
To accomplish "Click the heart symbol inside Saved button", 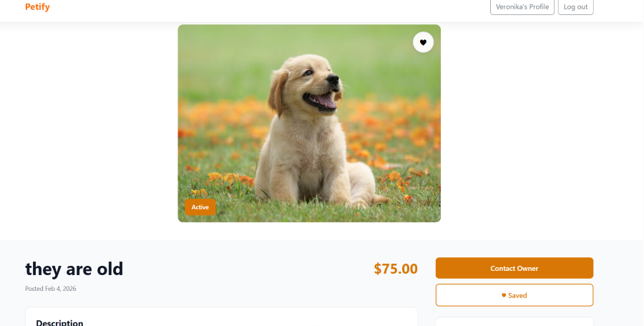I will [x=504, y=295].
